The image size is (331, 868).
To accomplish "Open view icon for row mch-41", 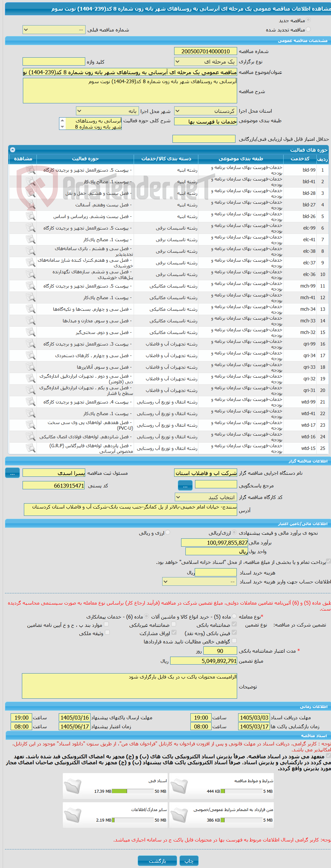I will [31, 298].
